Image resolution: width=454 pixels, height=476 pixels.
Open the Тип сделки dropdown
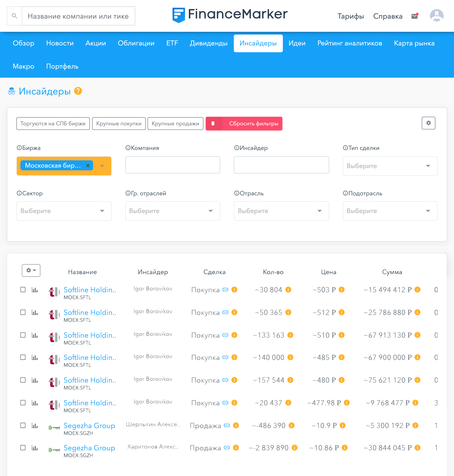tap(390, 166)
